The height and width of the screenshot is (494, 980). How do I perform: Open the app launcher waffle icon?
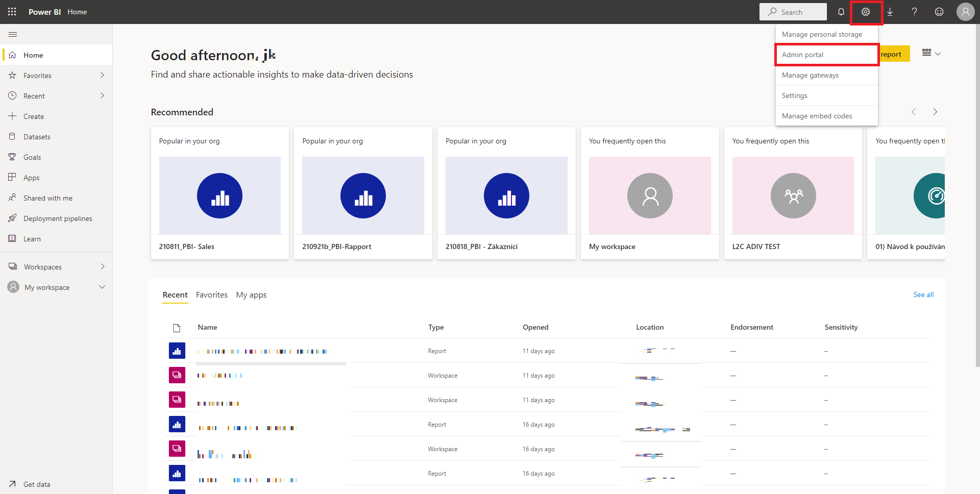pyautogui.click(x=12, y=12)
